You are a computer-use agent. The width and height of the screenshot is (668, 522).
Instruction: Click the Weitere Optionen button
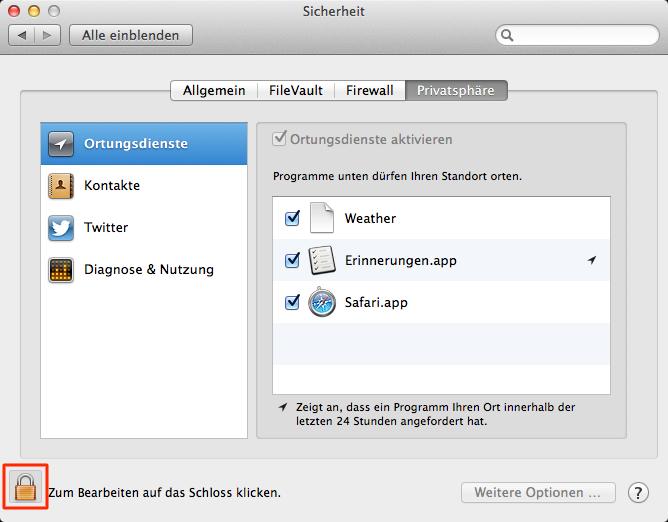pyautogui.click(x=538, y=493)
